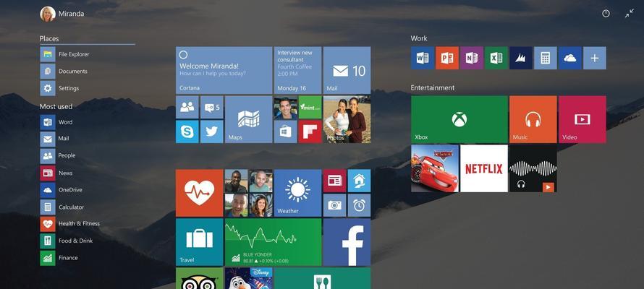The width and height of the screenshot is (644, 289).
Task: Select the Entertainment group heading
Action: [433, 87]
